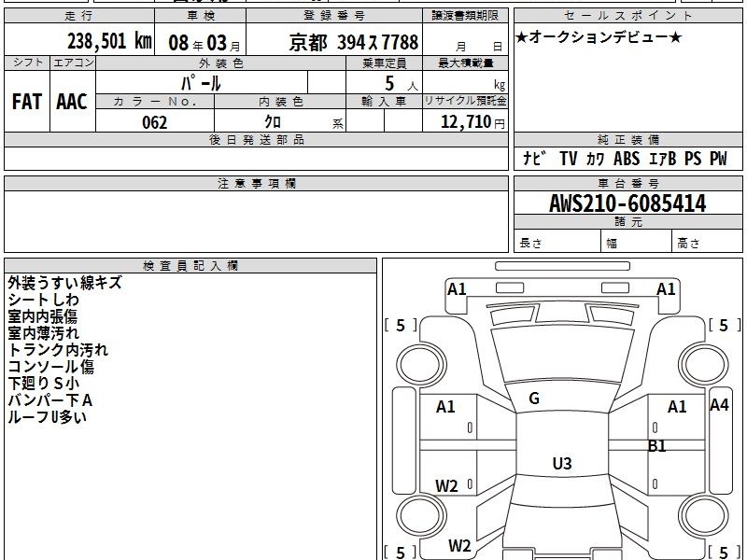The height and width of the screenshot is (560, 747).
Task: Select the interior color value クロ
Action: pos(273,122)
